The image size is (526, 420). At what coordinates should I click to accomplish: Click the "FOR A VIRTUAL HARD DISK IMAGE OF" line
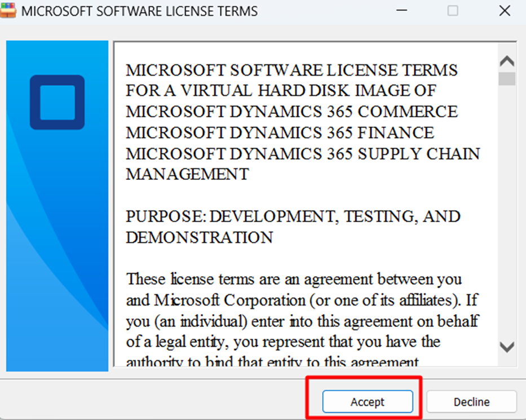[x=281, y=91]
